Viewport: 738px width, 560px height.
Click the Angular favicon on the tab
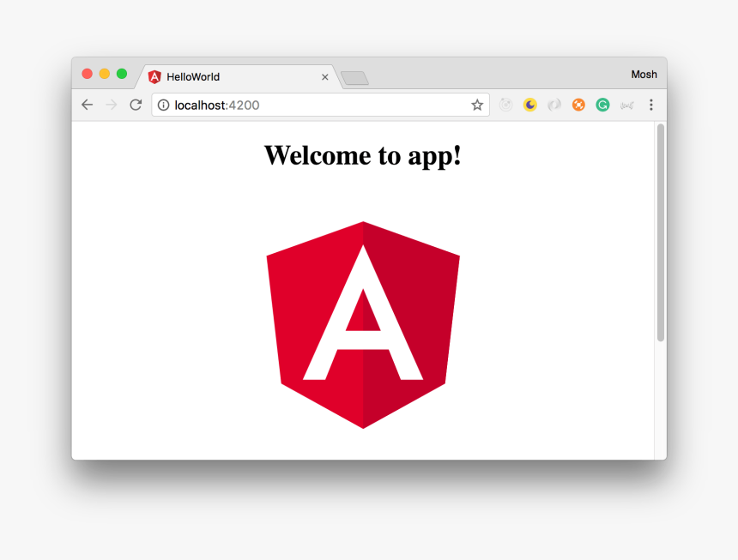pyautogui.click(x=154, y=76)
